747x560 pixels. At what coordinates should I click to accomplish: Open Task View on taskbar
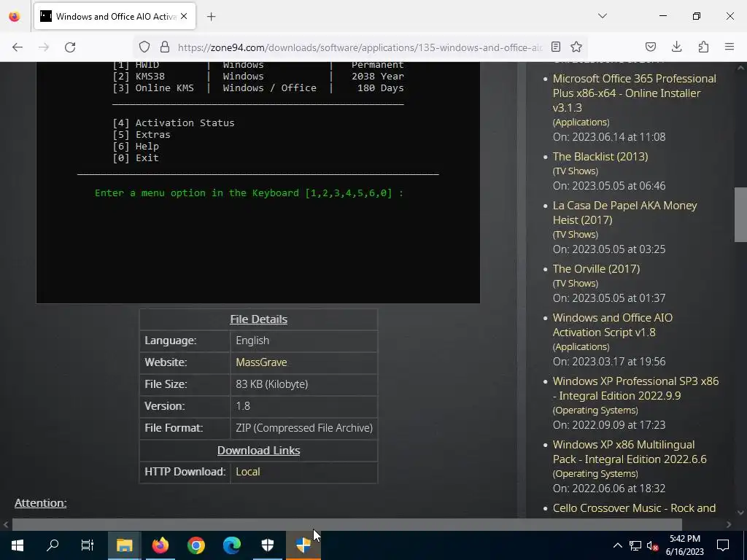pos(88,545)
